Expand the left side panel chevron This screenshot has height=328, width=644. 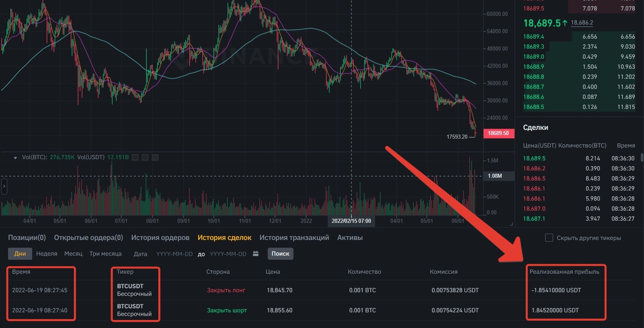click(4, 187)
